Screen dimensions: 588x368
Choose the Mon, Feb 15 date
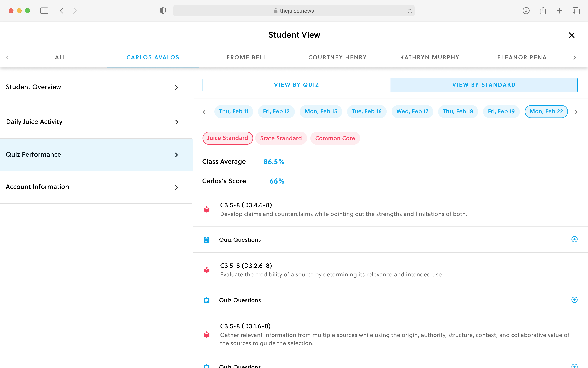[x=321, y=111]
